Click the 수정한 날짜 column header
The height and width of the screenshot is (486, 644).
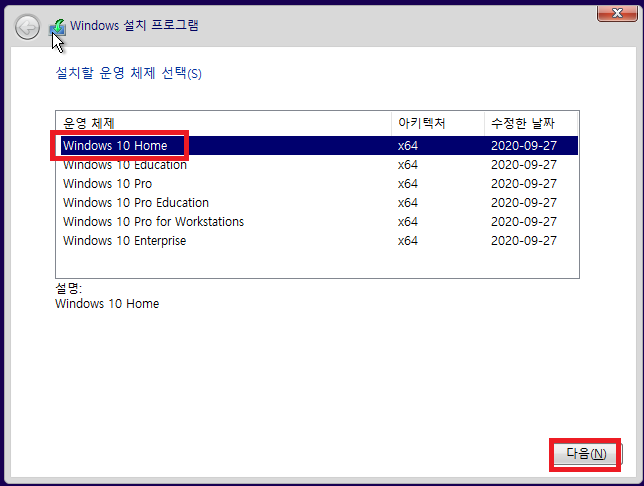tap(531, 123)
